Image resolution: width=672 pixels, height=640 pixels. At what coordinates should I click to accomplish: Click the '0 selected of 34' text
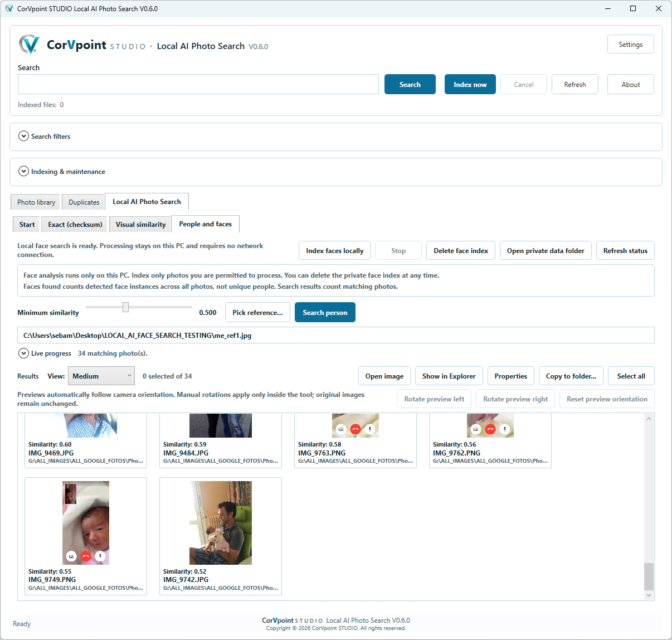(x=167, y=376)
